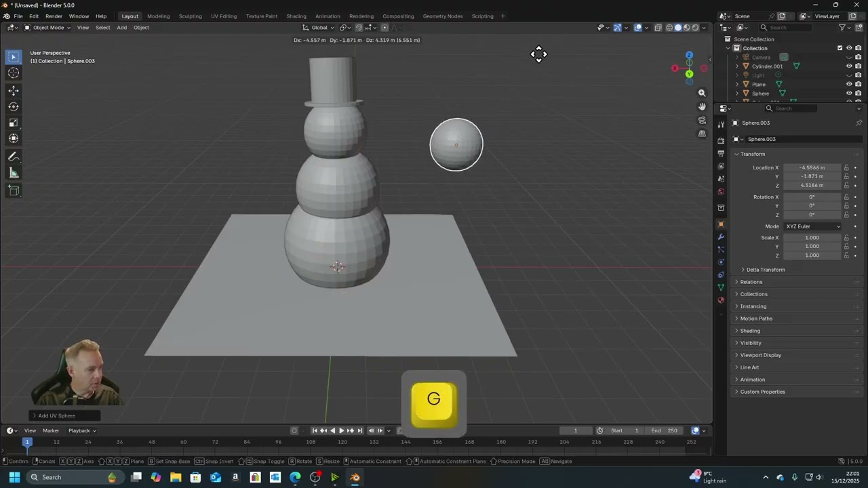
Task: Activate the Scale tool
Action: click(14, 123)
